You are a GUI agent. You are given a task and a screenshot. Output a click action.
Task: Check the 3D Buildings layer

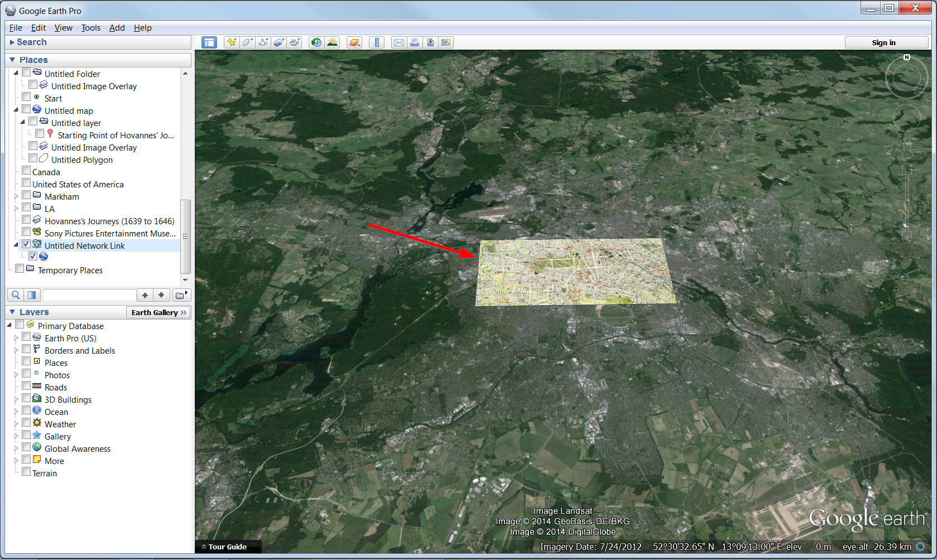point(26,398)
